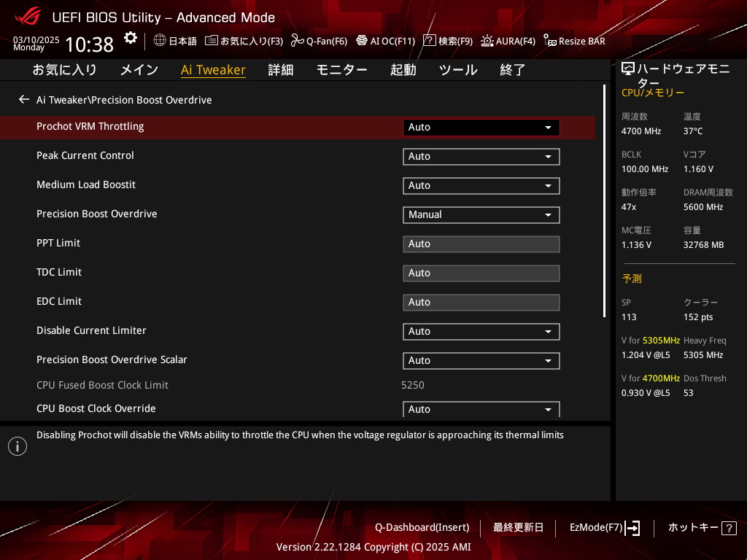Click the 37°C temperature value
Viewport: 747px width, 560px height.
pyautogui.click(x=693, y=131)
